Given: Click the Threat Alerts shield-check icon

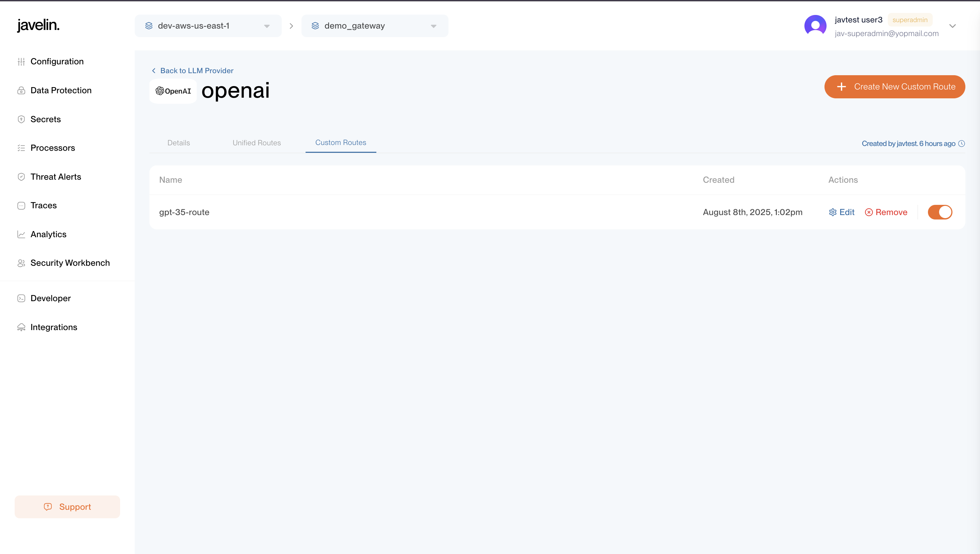Looking at the screenshot, I should pyautogui.click(x=21, y=177).
